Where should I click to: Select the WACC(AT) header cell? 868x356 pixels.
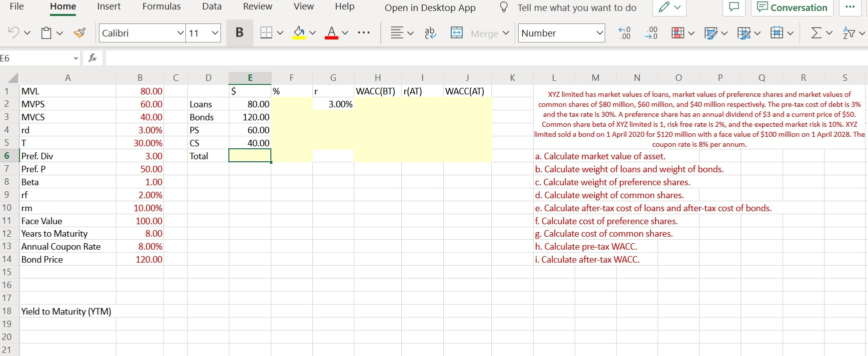[x=467, y=91]
